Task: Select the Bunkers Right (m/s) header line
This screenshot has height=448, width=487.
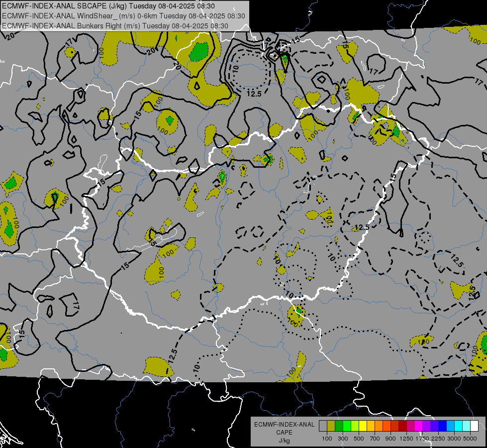Action: [x=115, y=26]
